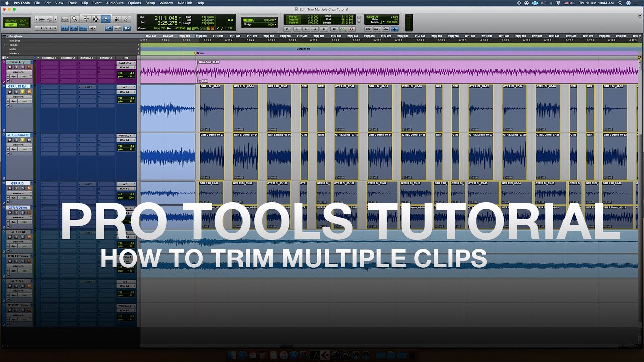644x362 pixels.
Task: Toggle input monitoring on Bass Amp track
Action: 16,67
